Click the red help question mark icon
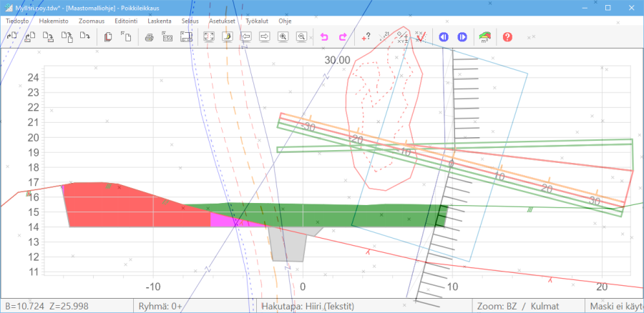This screenshot has height=313, width=644. pos(507,36)
